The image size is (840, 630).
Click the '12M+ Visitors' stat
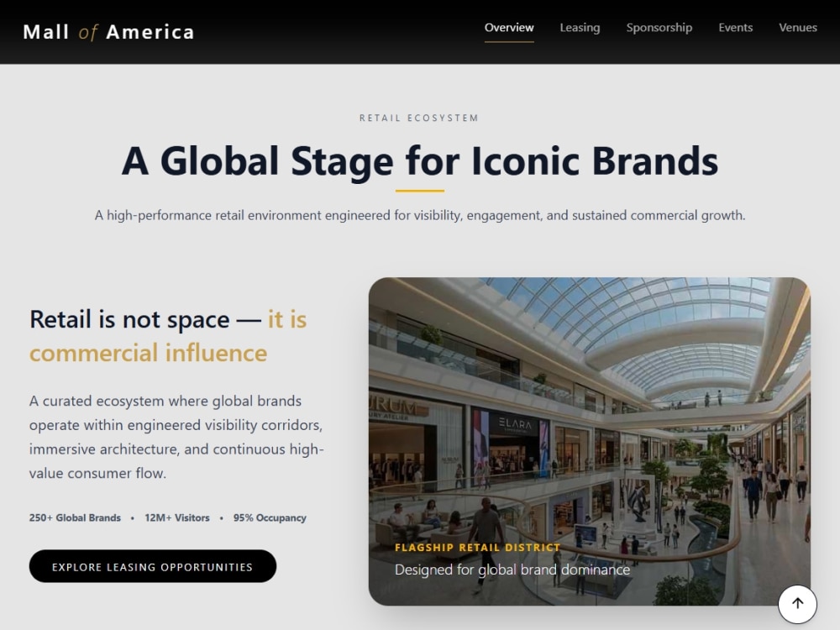coord(176,518)
